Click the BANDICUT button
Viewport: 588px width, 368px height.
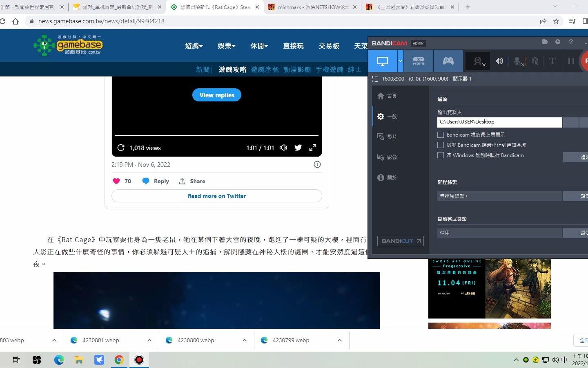pos(400,241)
